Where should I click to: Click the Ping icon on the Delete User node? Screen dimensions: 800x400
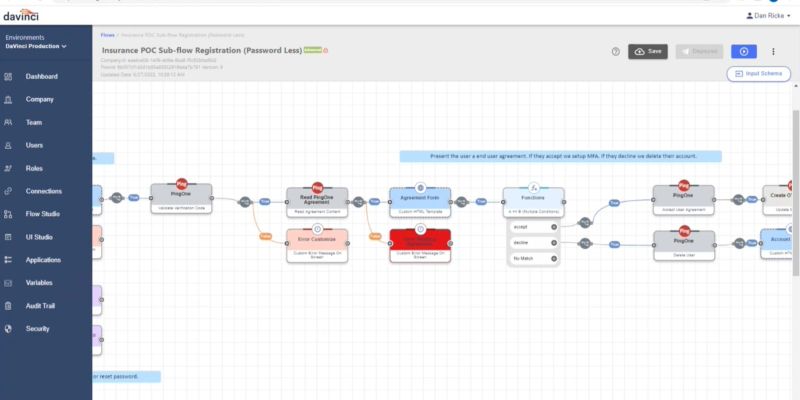pos(685,231)
